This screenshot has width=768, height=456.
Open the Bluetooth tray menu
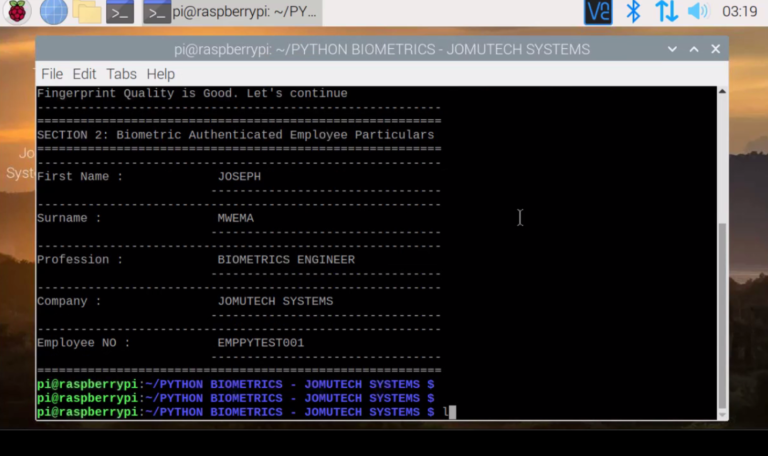(633, 12)
